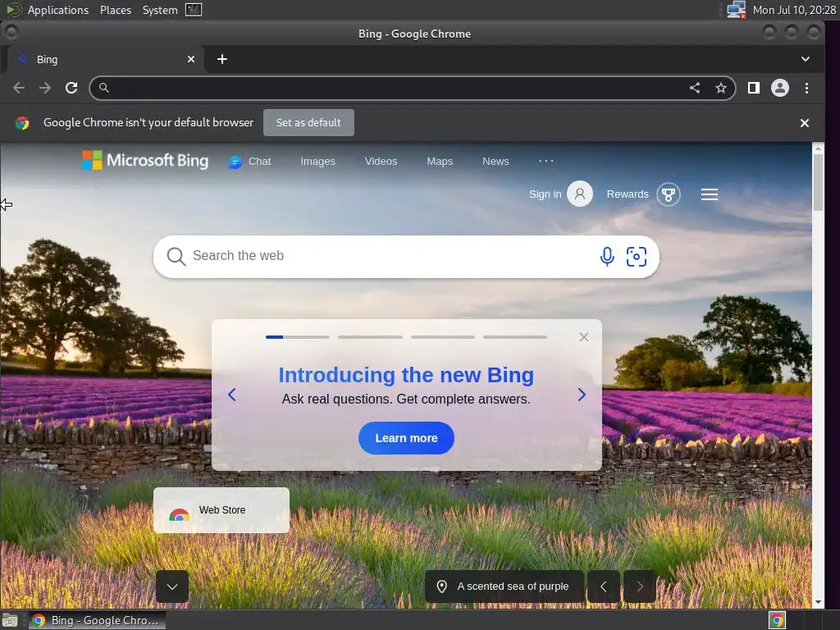Open Chrome's three-dot menu

(x=807, y=88)
